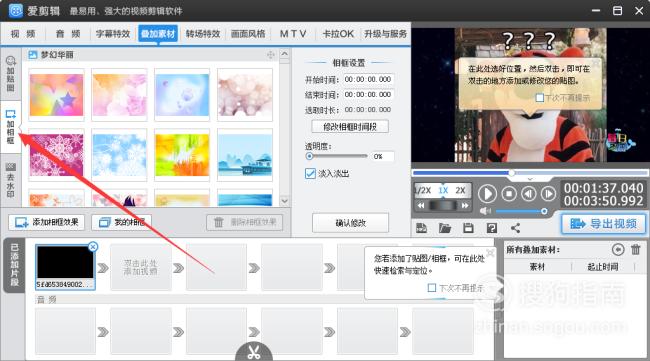This screenshot has width=650, height=361.
Task: Adjust the volume slider
Action: coord(521,211)
